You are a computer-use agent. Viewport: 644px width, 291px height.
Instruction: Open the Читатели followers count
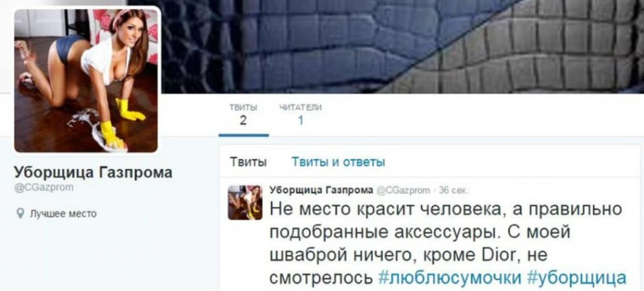point(300,116)
